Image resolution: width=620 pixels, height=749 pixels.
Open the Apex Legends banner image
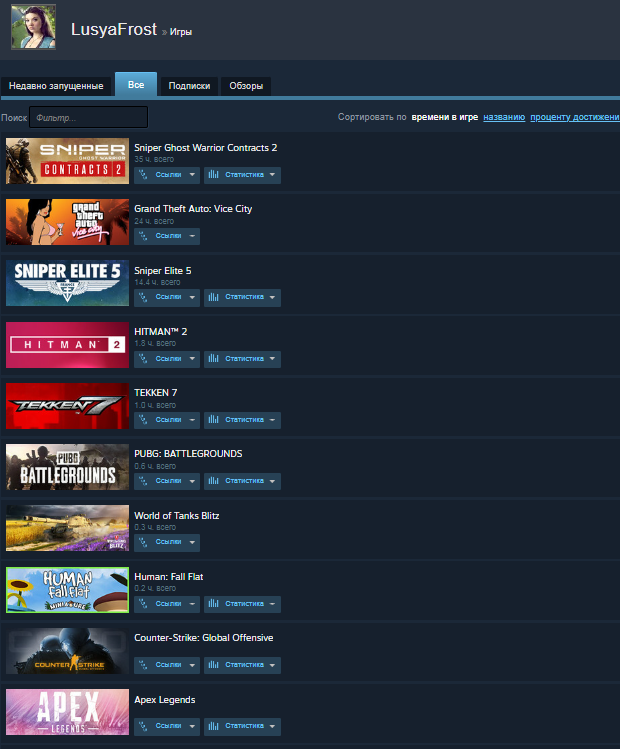click(67, 712)
